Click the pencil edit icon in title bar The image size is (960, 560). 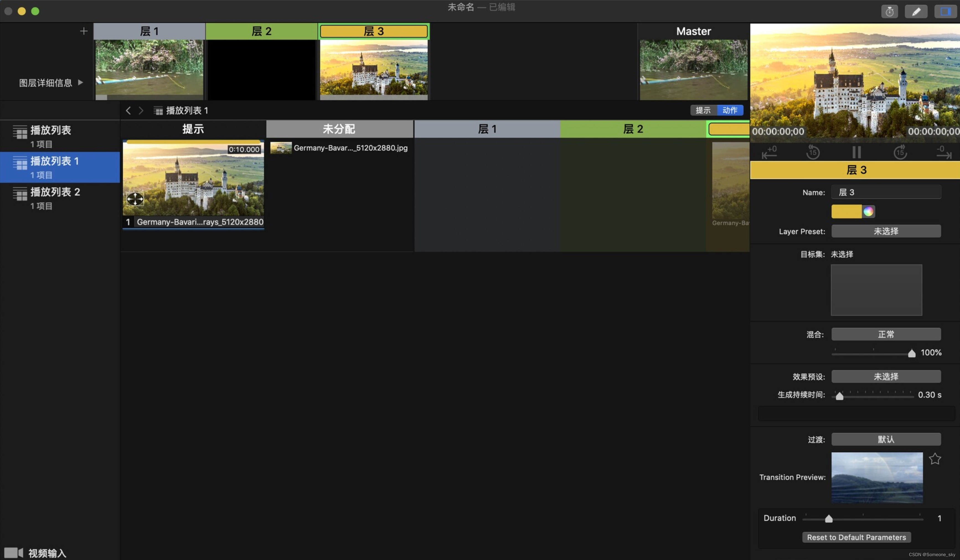tap(916, 11)
